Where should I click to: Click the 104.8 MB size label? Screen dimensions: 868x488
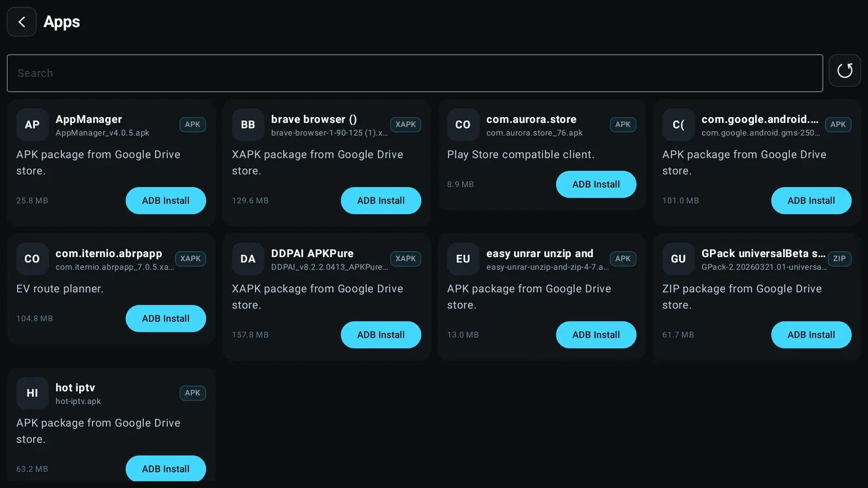click(35, 318)
